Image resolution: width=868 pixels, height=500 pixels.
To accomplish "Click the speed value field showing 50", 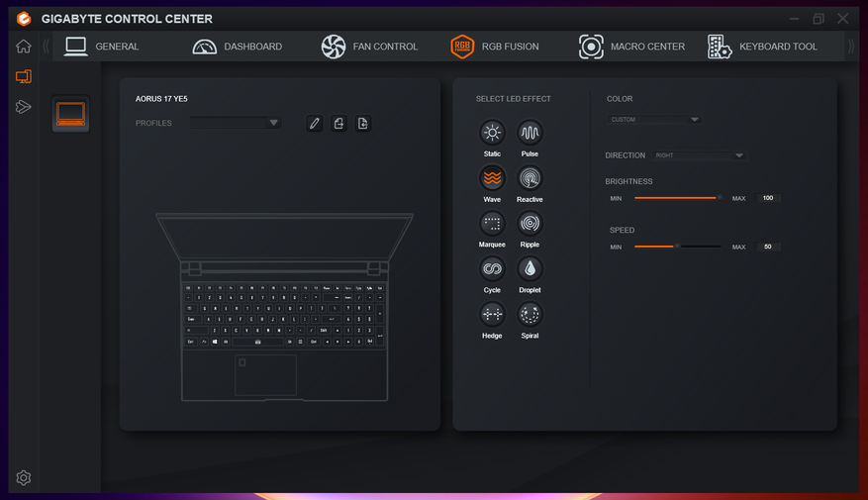I will point(768,247).
